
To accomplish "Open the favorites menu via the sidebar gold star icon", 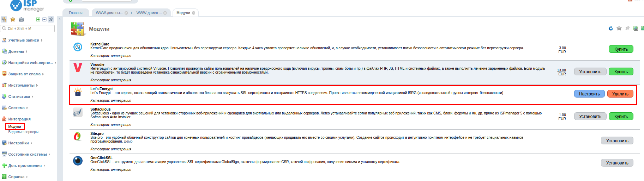I will click(x=13, y=19).
